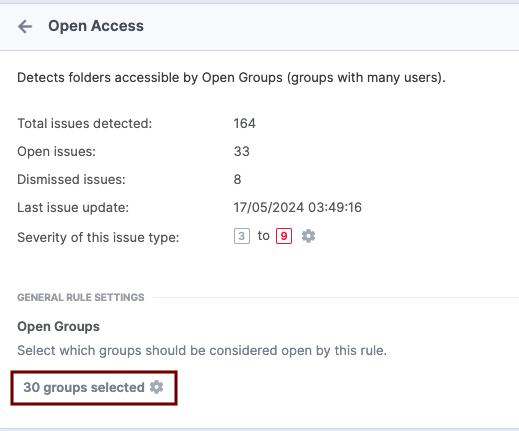Click the dismissed issues value 8
Image resolution: width=519 pixels, height=431 pixels.
tap(237, 180)
